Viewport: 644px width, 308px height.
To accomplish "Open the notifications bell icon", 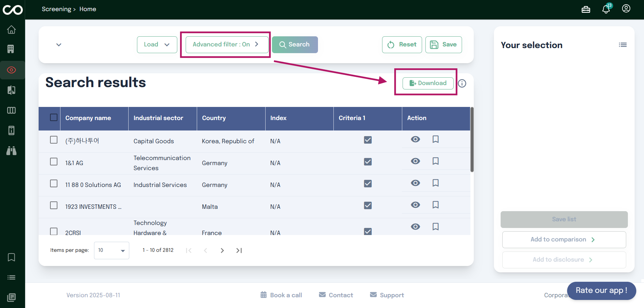I will tap(606, 9).
